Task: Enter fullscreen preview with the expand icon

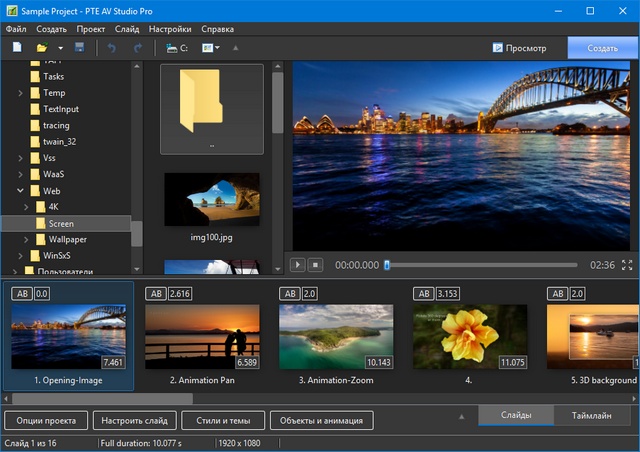Action: [627, 265]
